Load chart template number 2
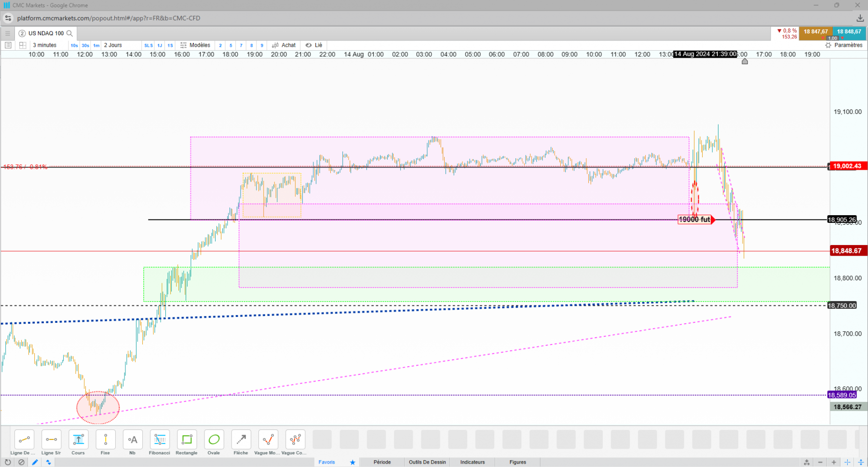Image resolution: width=868 pixels, height=467 pixels. point(220,45)
